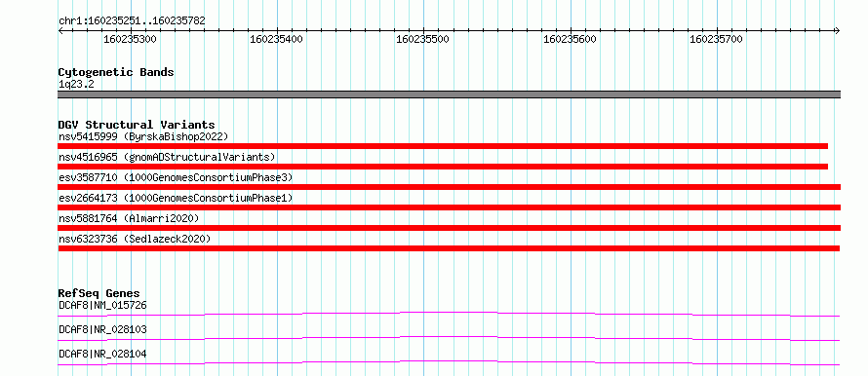Open the DCAF8|NR_028103 transcript label
The image size is (868, 376).
pos(102,329)
